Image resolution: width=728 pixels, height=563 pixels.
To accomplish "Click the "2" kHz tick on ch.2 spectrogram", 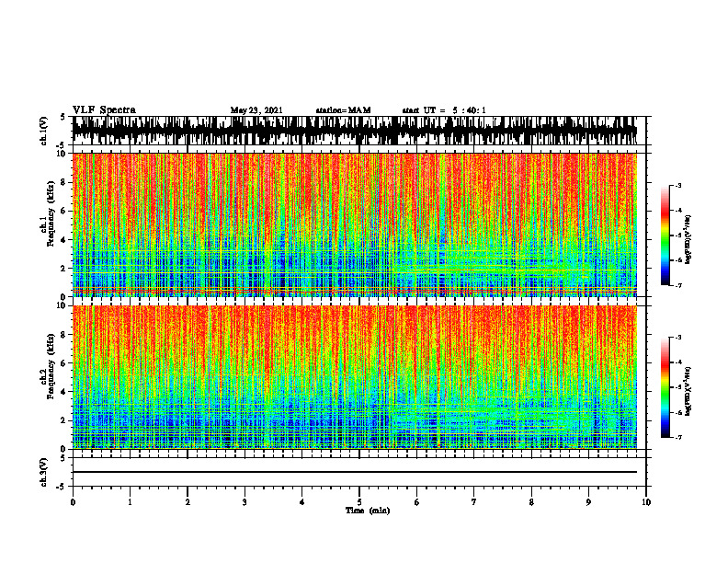I will point(64,420).
